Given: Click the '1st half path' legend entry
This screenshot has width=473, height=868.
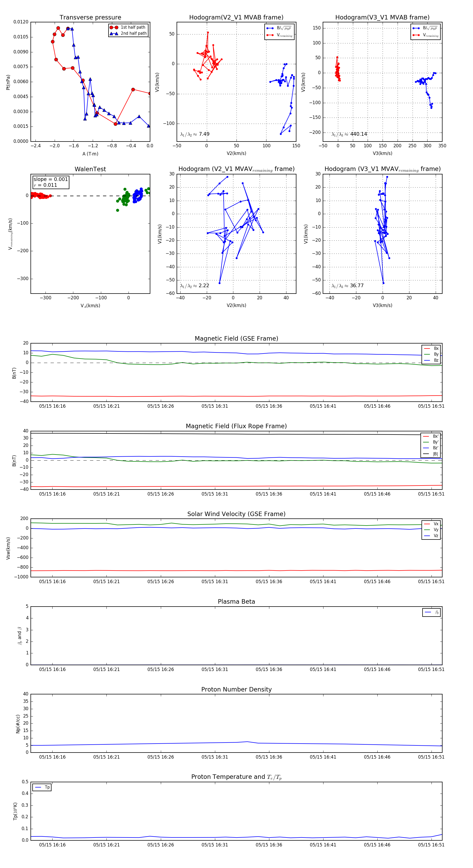Looking at the screenshot, I should [x=128, y=27].
